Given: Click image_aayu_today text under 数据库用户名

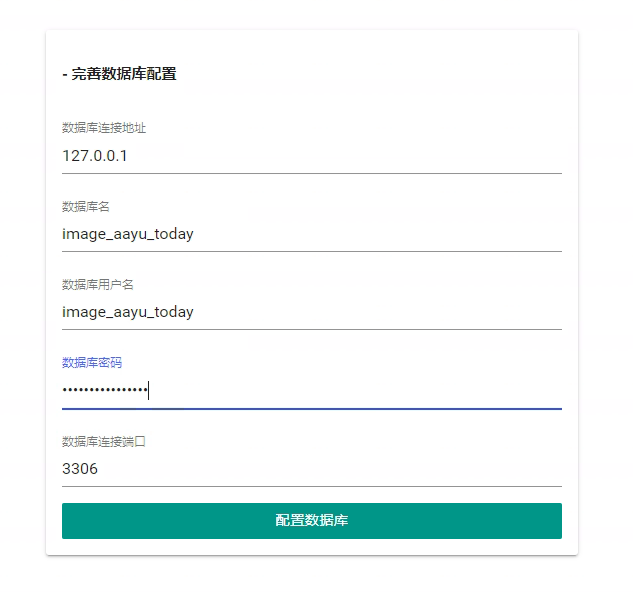Looking at the screenshot, I should [x=127, y=312].
